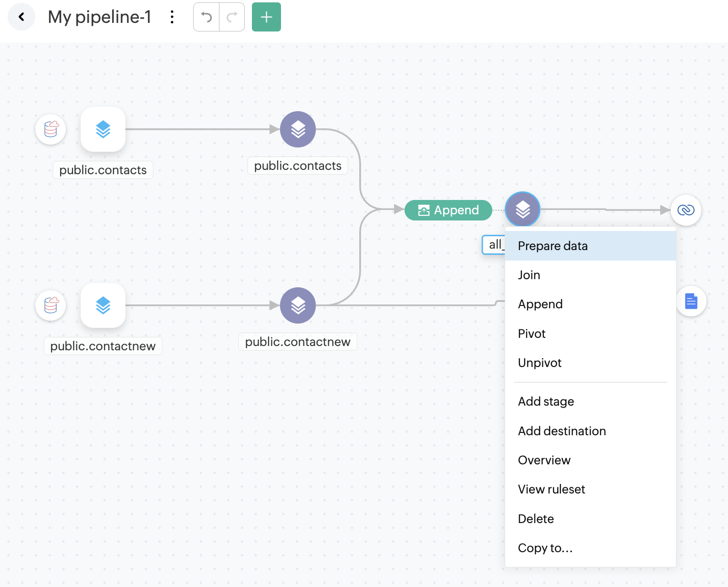Select Add destination menu option
The image size is (728, 587).
(562, 431)
